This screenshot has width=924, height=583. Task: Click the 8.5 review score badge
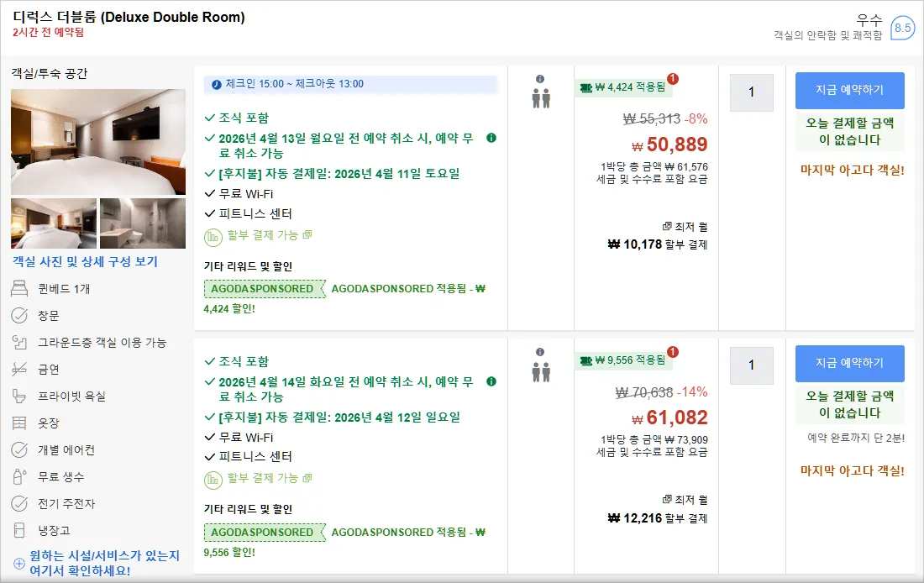pyautogui.click(x=902, y=28)
